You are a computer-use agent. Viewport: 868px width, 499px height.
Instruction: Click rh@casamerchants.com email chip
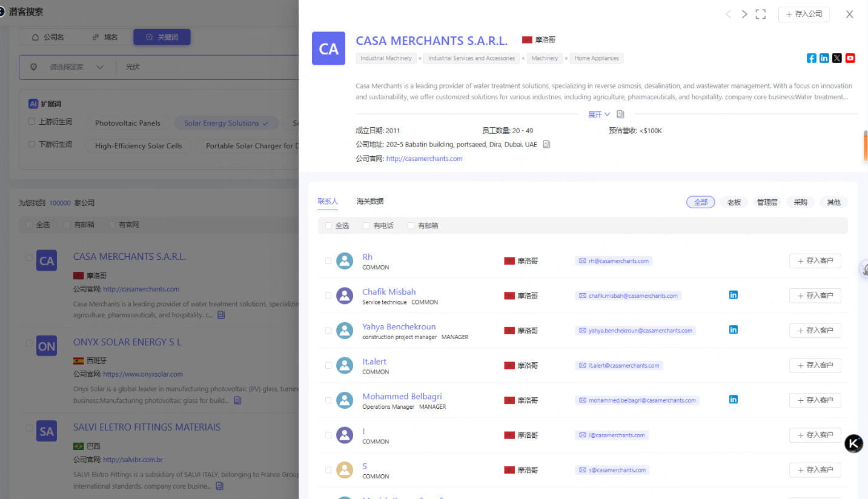point(614,261)
